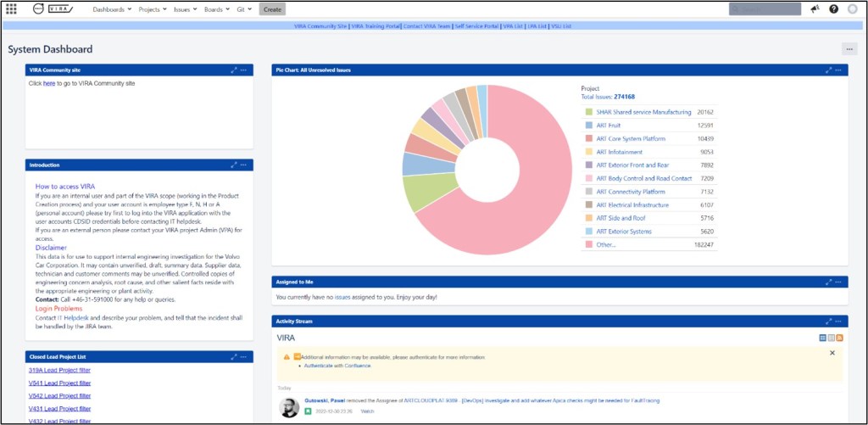Screen dimensions: 868x425
Task: Open VIRA Community Site banner link
Action: (320, 26)
